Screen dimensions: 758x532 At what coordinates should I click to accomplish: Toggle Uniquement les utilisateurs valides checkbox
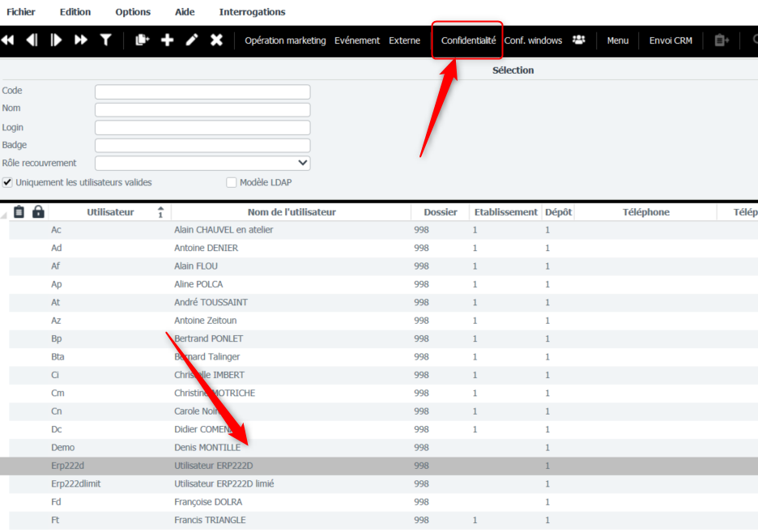[x=7, y=182]
